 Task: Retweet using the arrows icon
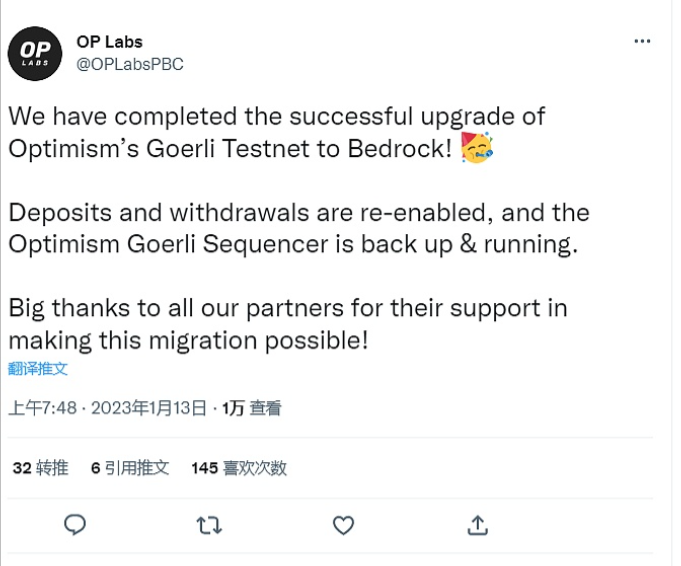point(209,525)
